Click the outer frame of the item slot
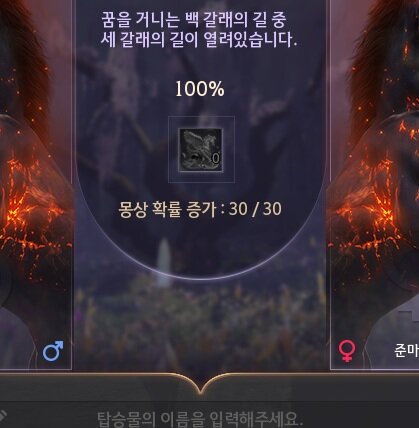Viewport: 419px width, 428px height. tap(201, 149)
